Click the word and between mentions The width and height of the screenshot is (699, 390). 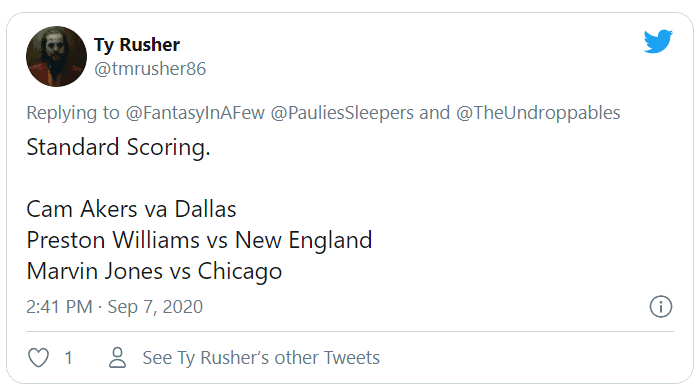[x=435, y=113]
